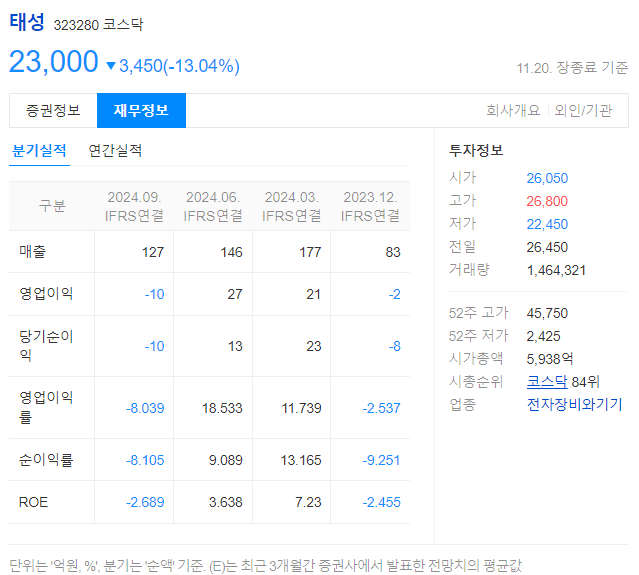This screenshot has height=575, width=639.
Task: Click the ROE row label
Action: pos(33,502)
